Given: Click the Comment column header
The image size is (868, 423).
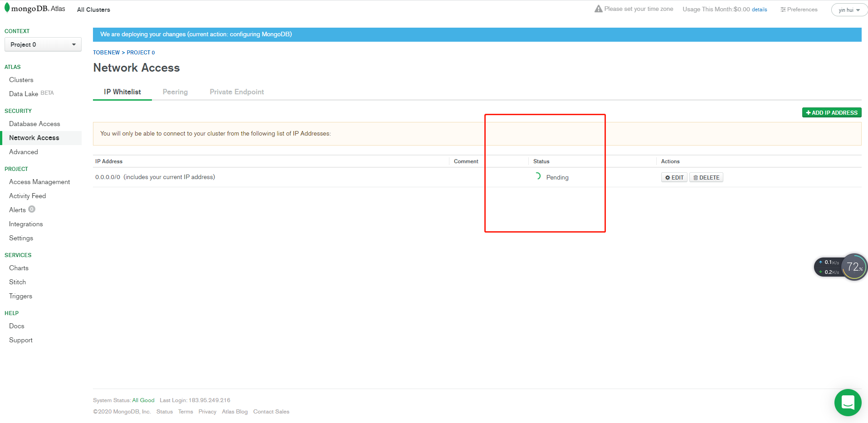Looking at the screenshot, I should pos(466,161).
